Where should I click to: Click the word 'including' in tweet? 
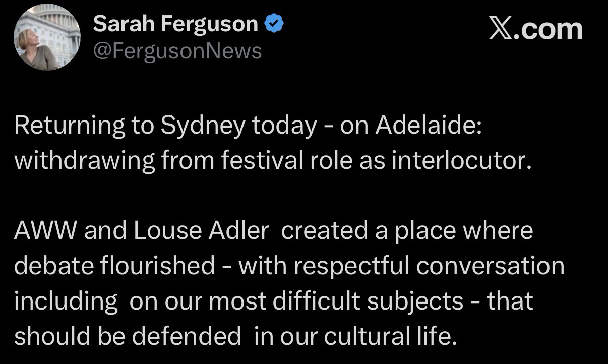[66, 301]
